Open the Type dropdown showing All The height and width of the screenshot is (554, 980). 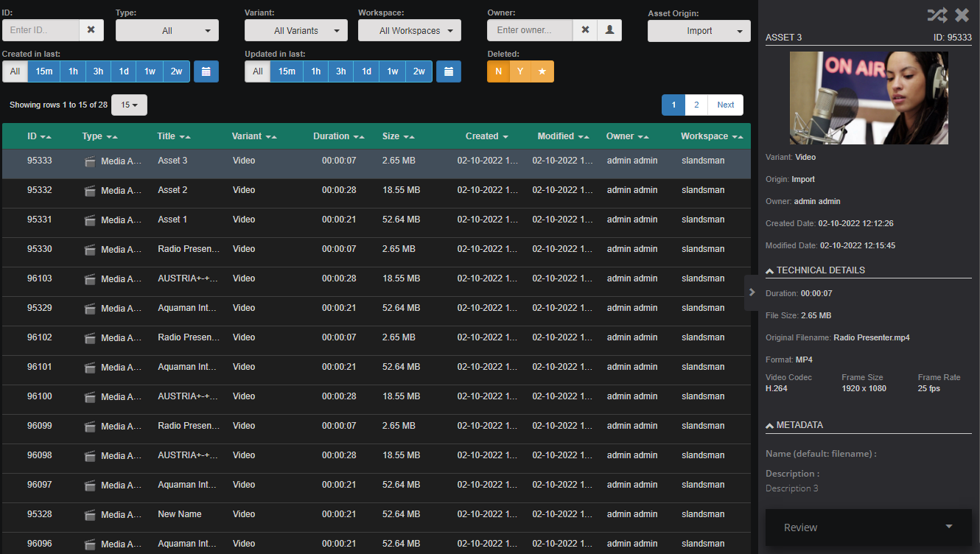point(167,30)
